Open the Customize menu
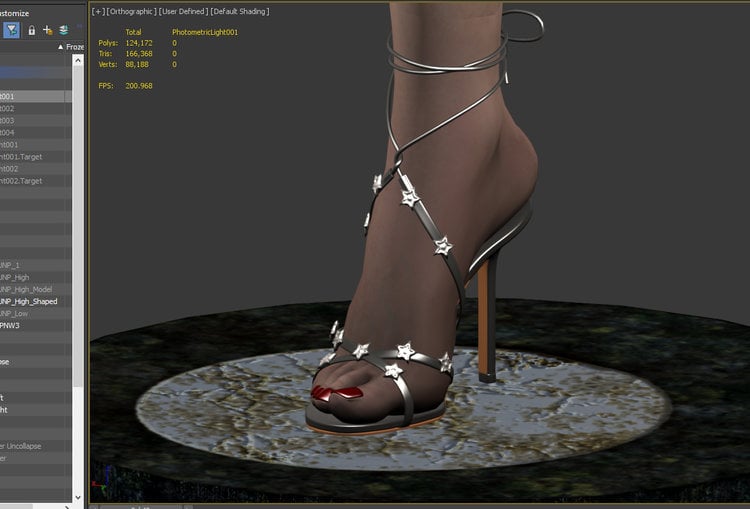Viewport: 750px width, 509px height. tap(14, 13)
